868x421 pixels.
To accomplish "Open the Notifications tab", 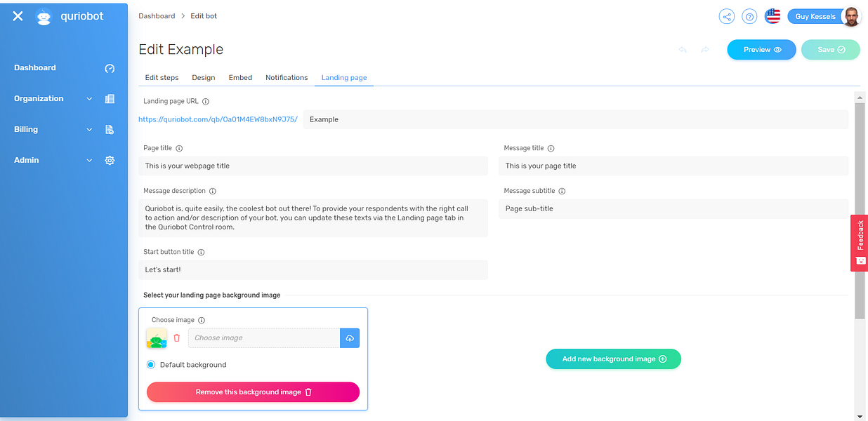I will pos(287,78).
